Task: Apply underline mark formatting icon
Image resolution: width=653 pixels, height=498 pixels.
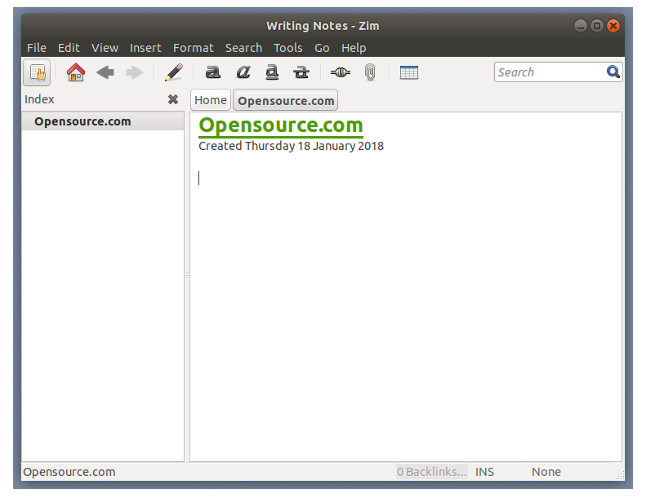Action: pyautogui.click(x=272, y=72)
